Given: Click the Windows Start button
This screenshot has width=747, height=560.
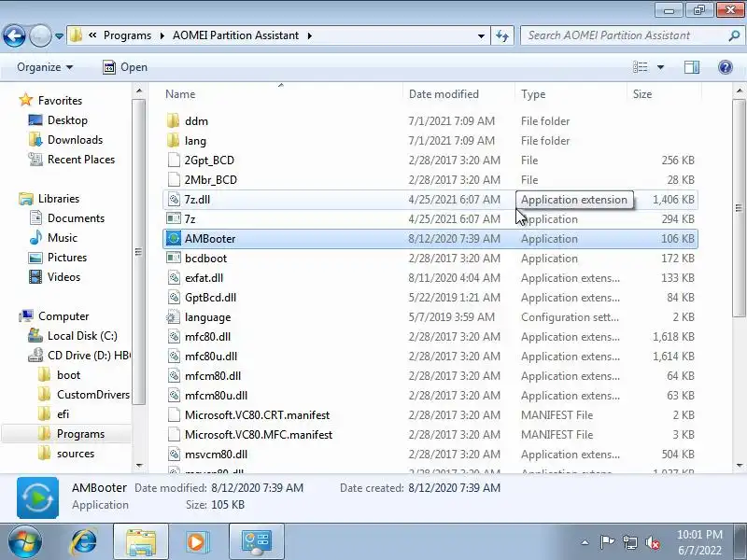Looking at the screenshot, I should tap(23, 541).
